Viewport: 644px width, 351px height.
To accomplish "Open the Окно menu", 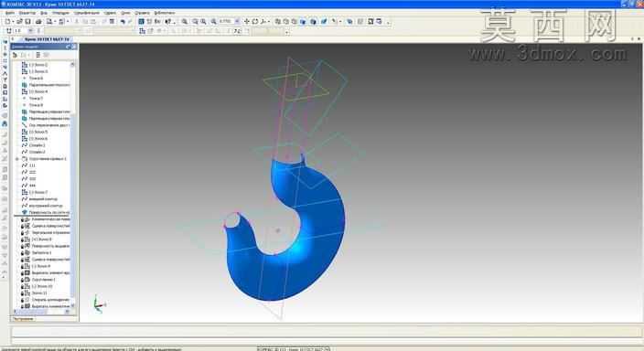I will click(x=125, y=13).
